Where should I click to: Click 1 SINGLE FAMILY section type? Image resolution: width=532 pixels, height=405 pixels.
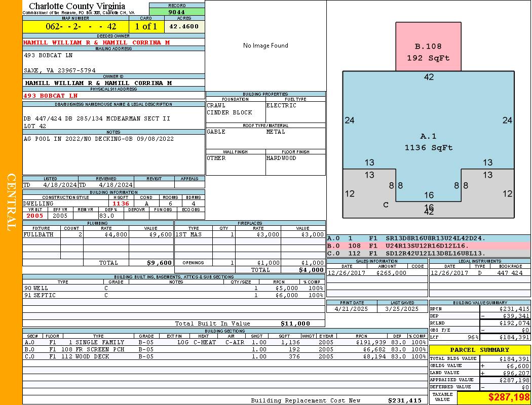[96, 342]
